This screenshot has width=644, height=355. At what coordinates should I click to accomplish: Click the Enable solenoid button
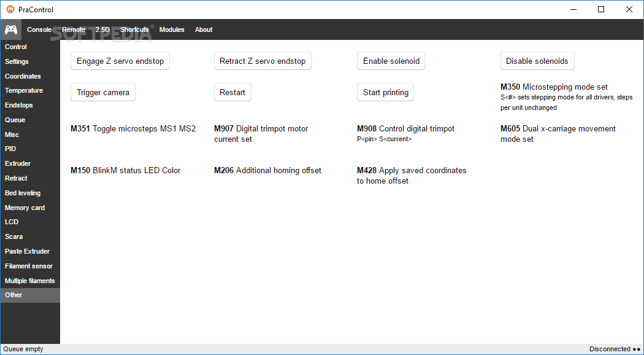pyautogui.click(x=391, y=61)
